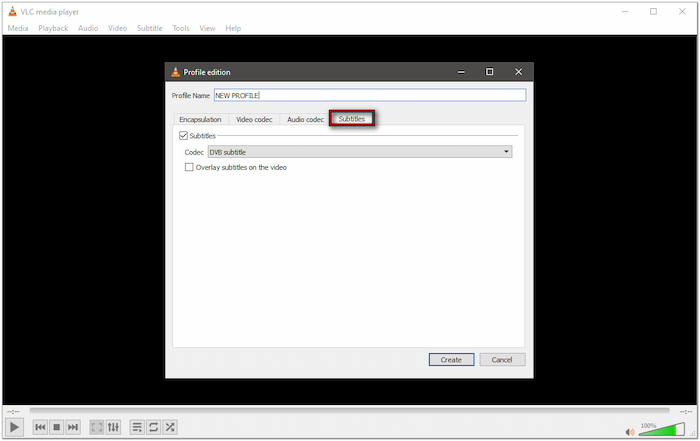Viewport: 700px width, 441px height.
Task: Click the remaining time label right of the seek bar
Action: [x=686, y=412]
